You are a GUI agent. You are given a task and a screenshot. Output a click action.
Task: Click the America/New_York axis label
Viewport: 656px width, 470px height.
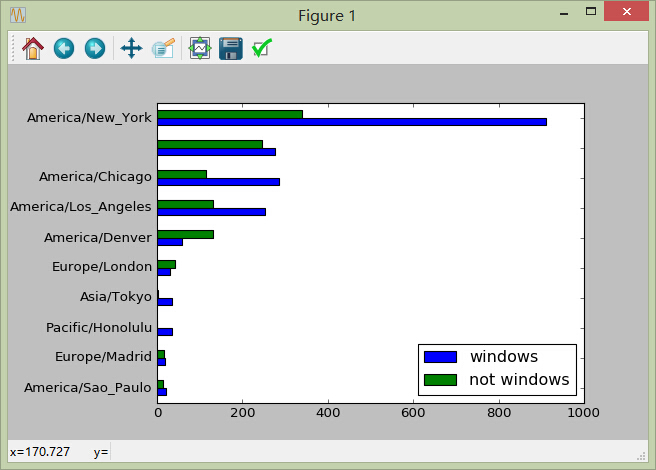89,118
